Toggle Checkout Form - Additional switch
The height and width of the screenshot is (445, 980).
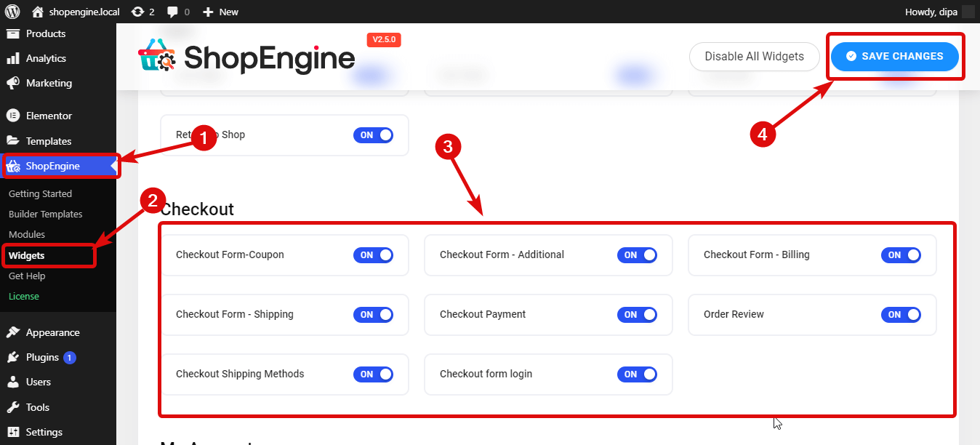[637, 255]
